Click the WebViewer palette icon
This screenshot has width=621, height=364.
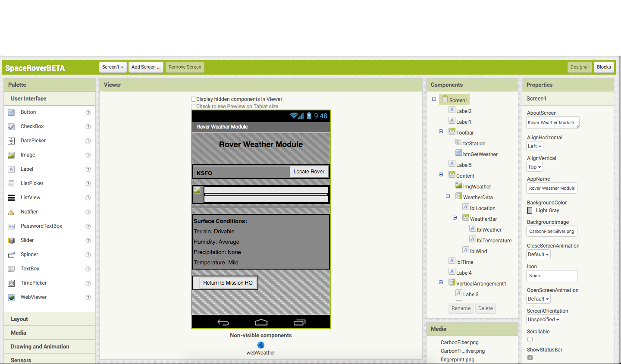(x=11, y=297)
